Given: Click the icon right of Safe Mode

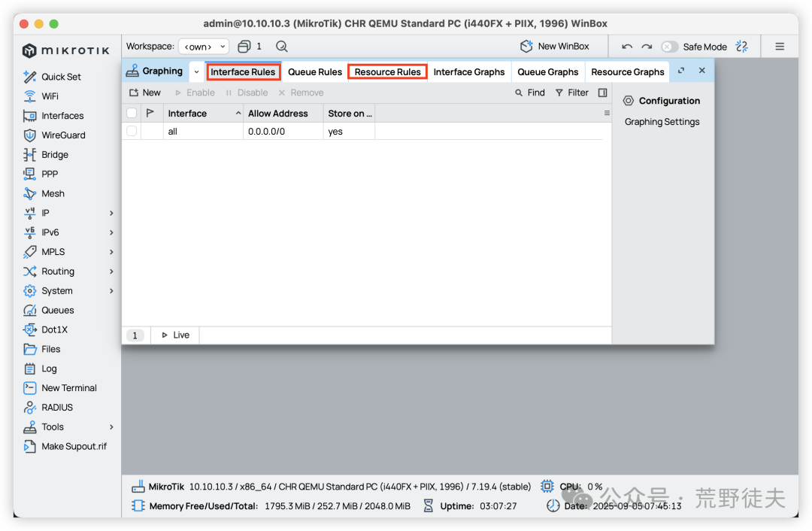Looking at the screenshot, I should tap(741, 47).
